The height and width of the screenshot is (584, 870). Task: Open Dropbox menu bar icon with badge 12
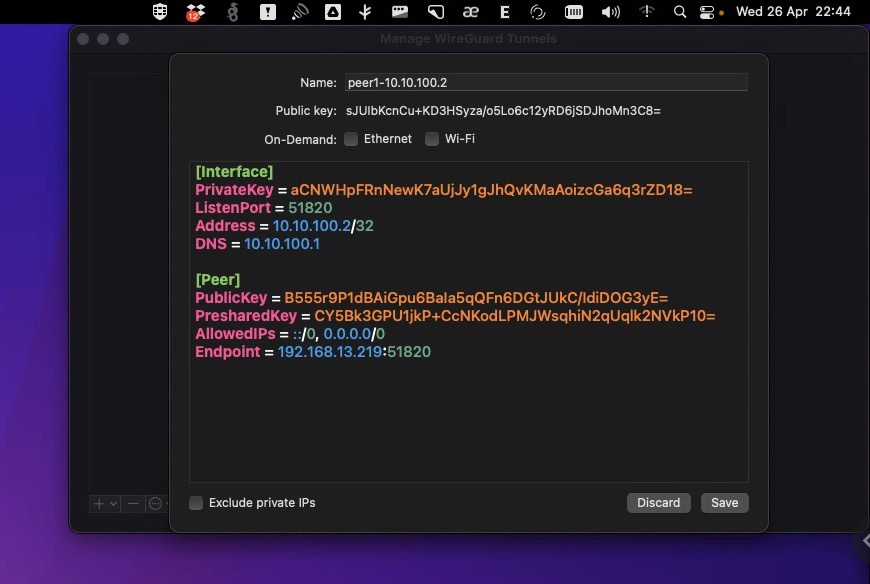[195, 12]
